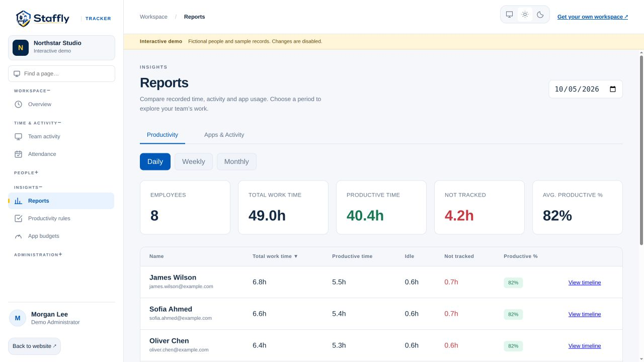Open the Northstar Studio workspace switcher
The width and height of the screenshot is (644, 362).
(61, 48)
